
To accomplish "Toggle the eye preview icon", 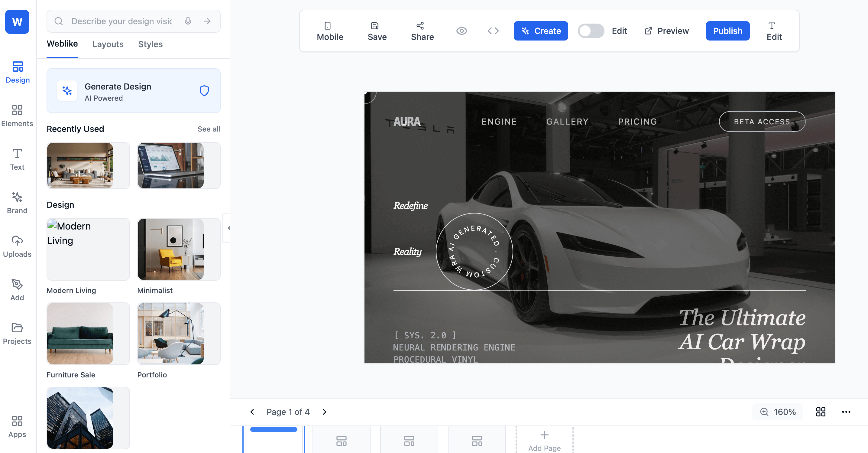I will click(462, 31).
